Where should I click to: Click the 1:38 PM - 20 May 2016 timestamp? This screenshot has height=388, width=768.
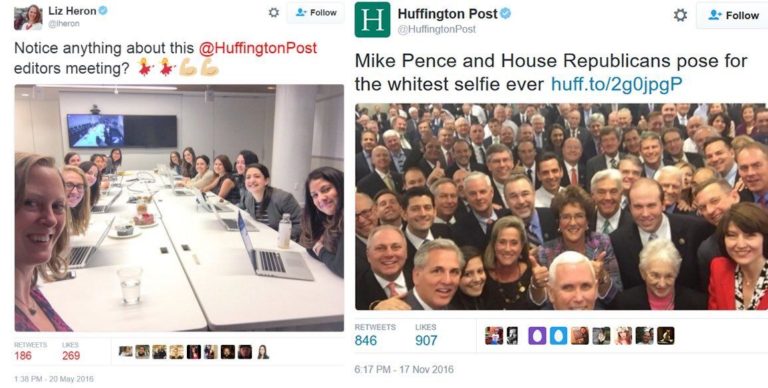(54, 379)
